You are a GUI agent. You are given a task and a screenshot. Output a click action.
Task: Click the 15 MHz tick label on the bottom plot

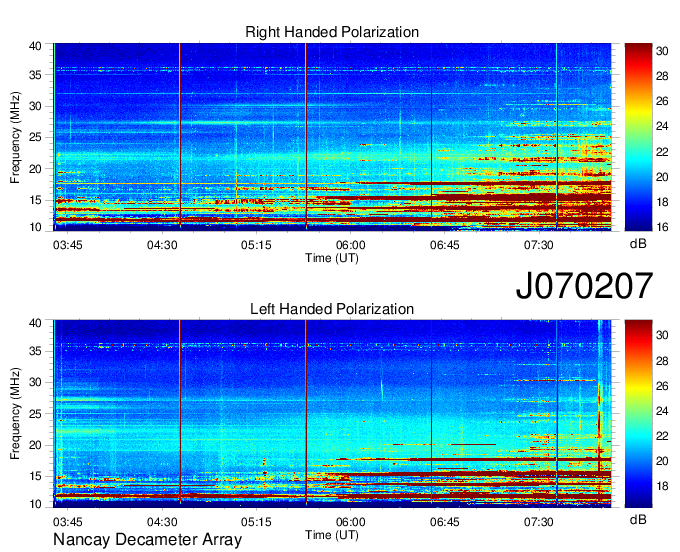pyautogui.click(x=35, y=477)
